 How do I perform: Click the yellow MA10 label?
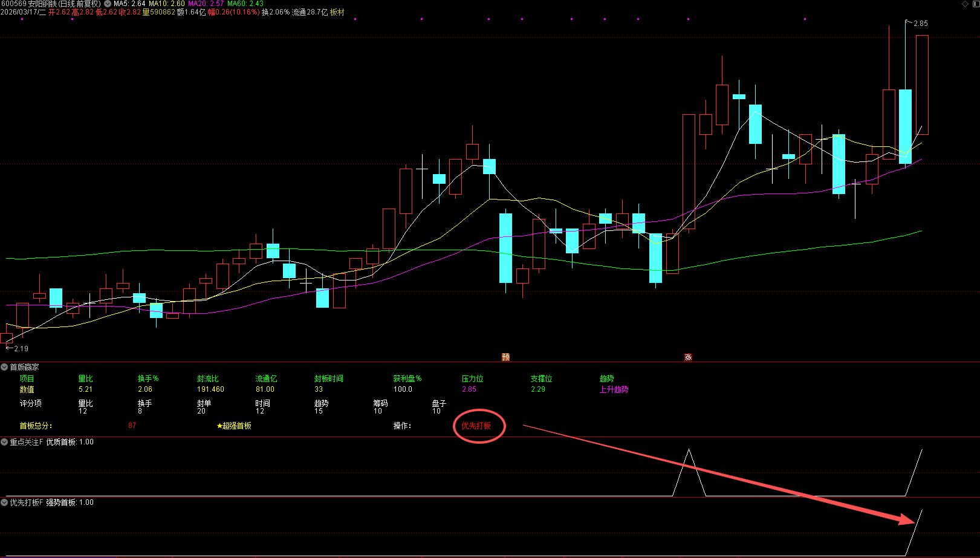[x=167, y=4]
